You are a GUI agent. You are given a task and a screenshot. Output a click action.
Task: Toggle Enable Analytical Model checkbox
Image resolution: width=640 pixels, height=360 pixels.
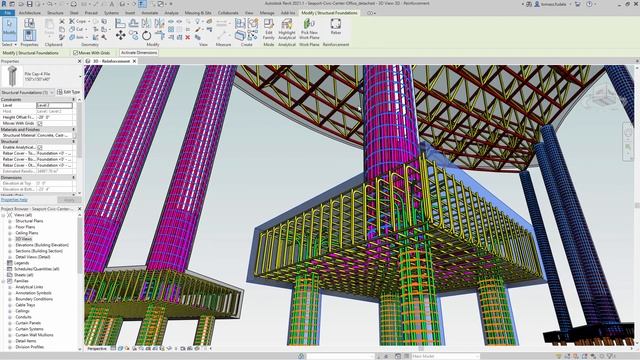(x=40, y=147)
